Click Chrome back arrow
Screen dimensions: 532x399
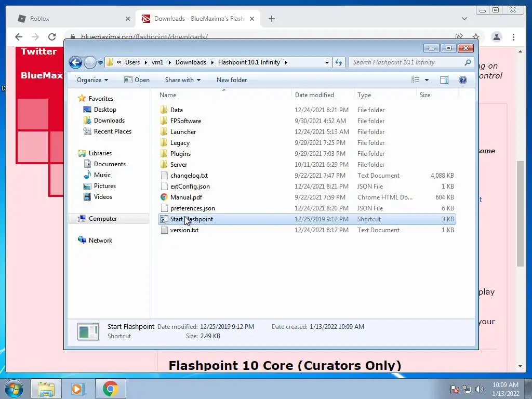point(19,37)
